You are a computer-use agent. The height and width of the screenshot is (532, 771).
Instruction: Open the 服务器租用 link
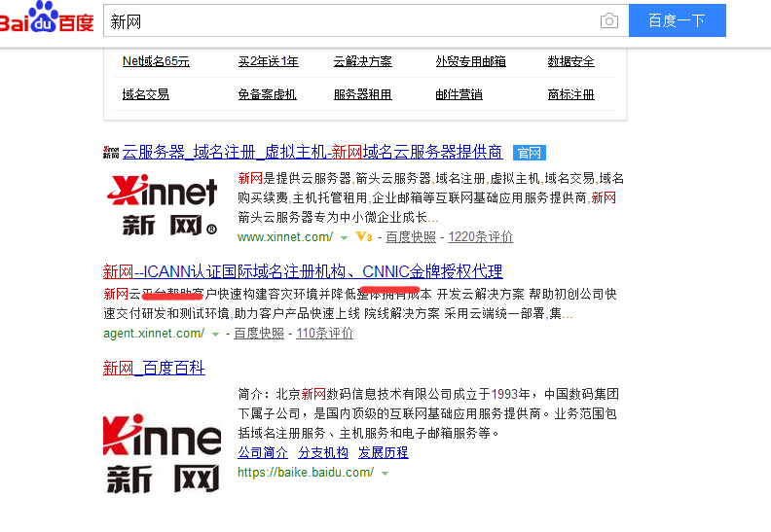362,94
